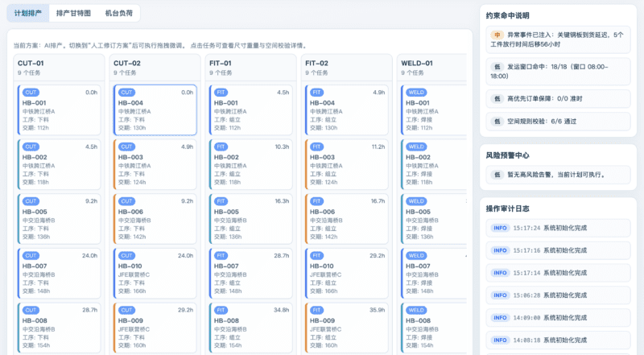Click the 风险预警中心 panel heading
The width and height of the screenshot is (644, 355).
[x=508, y=155]
